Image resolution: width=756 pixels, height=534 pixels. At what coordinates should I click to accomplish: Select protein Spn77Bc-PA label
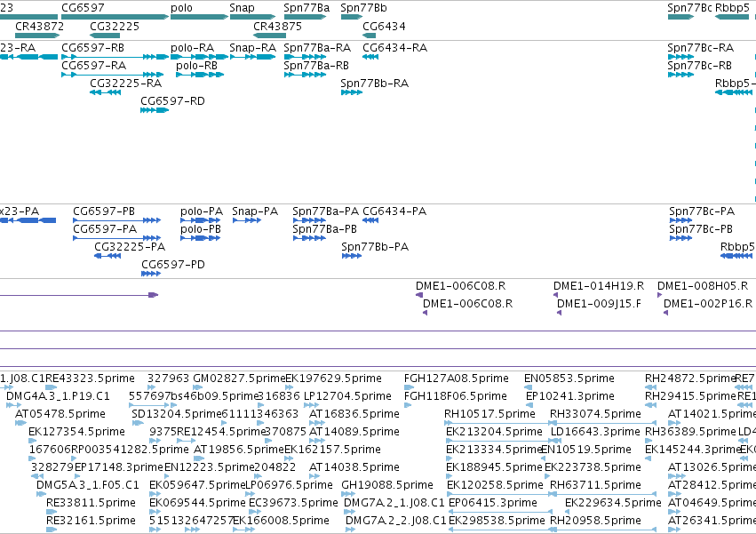(702, 211)
